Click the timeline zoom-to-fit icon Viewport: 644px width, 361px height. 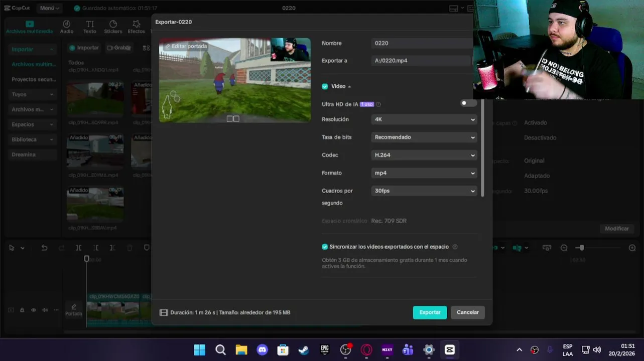tap(547, 248)
